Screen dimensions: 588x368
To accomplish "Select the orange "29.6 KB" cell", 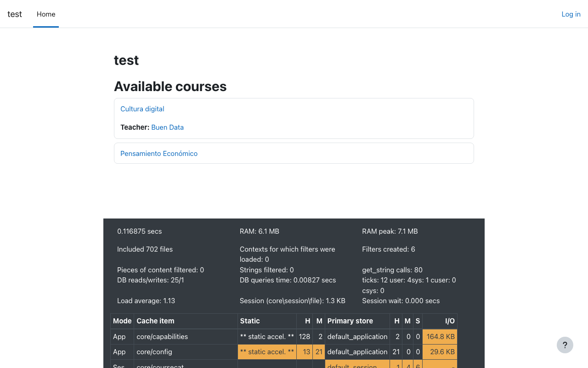I will [x=440, y=351].
